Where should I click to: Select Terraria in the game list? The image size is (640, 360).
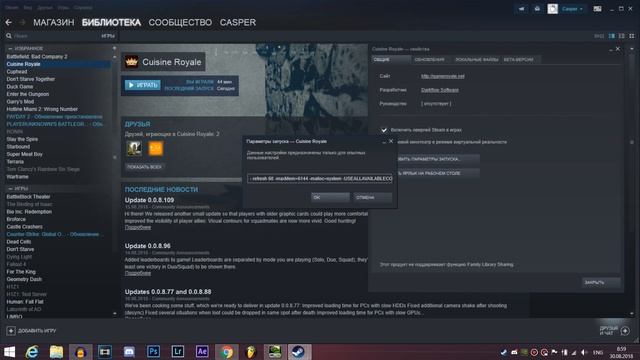(x=15, y=162)
